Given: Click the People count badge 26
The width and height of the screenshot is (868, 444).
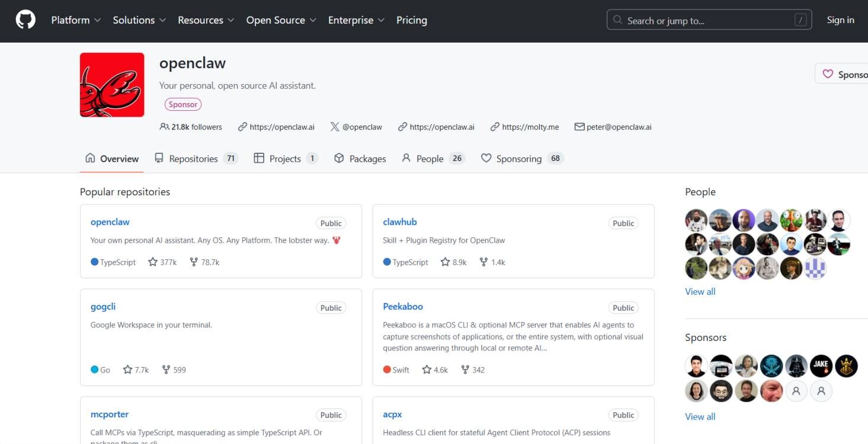Looking at the screenshot, I should [457, 159].
